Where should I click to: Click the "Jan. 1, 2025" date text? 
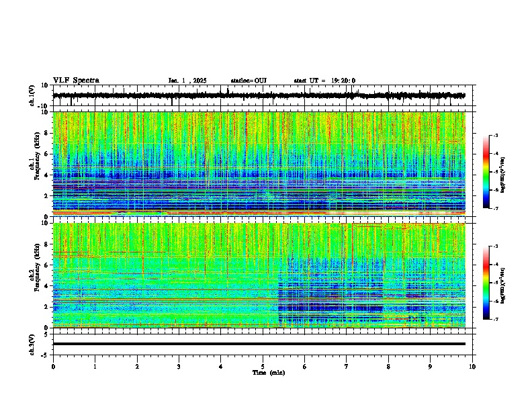pos(187,81)
